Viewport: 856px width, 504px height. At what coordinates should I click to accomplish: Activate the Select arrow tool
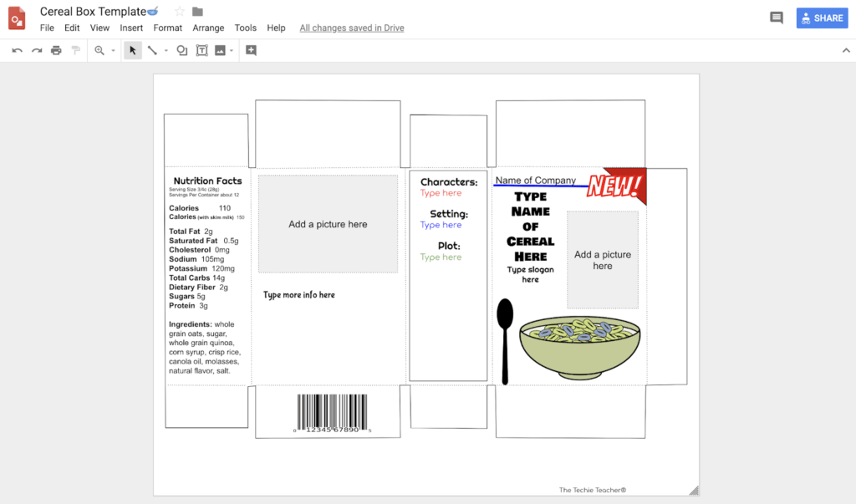point(132,50)
